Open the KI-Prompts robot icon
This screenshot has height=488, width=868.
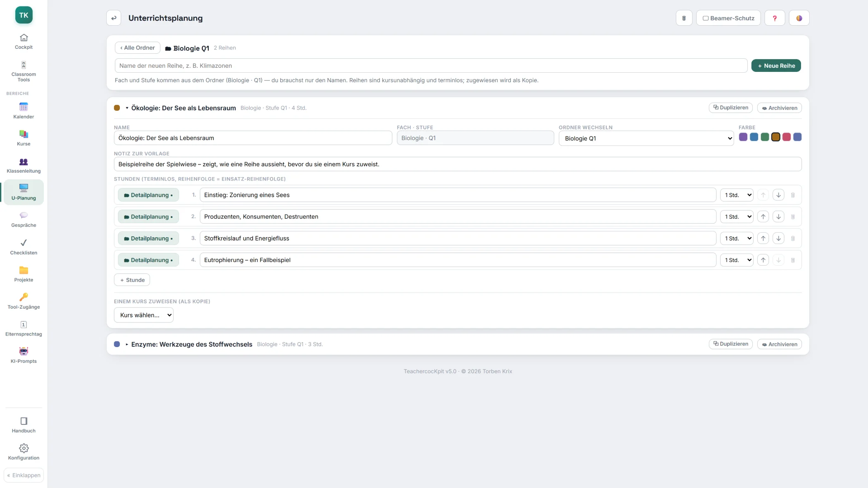coord(24,351)
